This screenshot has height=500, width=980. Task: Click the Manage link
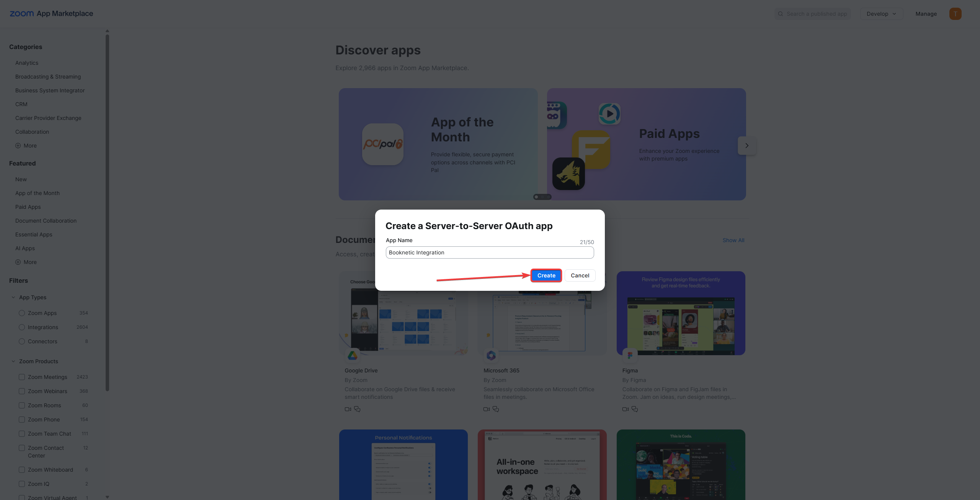click(x=926, y=14)
